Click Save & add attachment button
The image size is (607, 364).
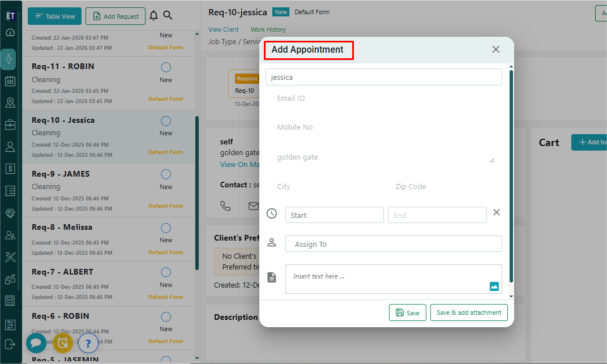469,312
